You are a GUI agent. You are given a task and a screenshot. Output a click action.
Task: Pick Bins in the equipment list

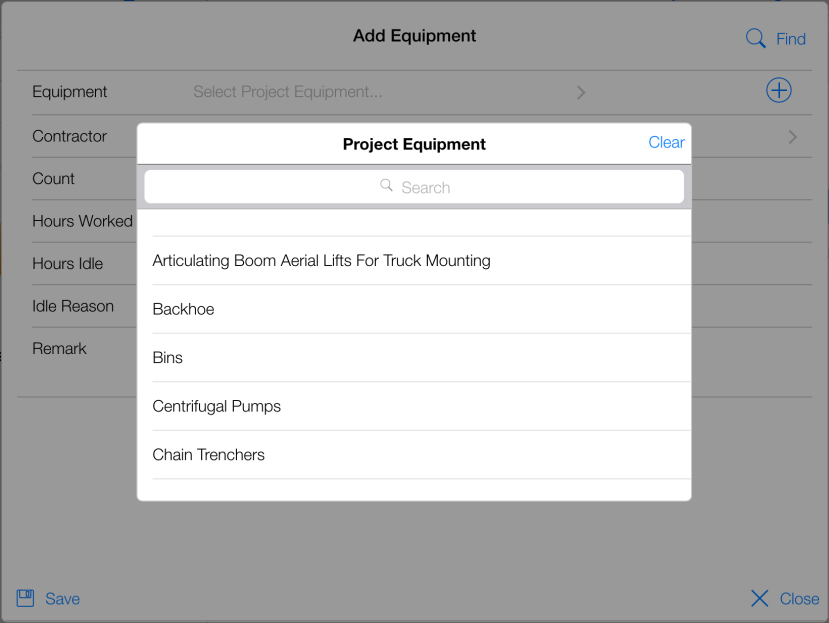click(x=168, y=358)
